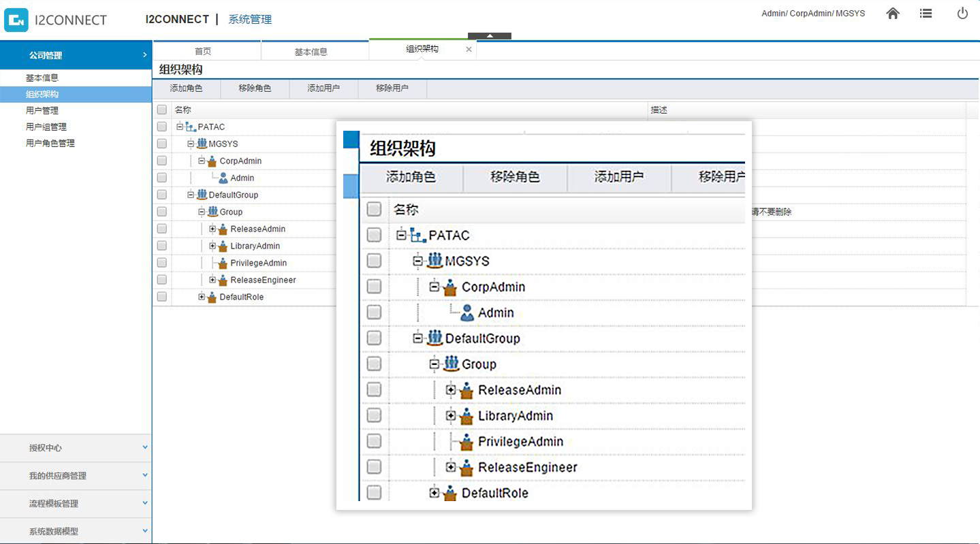Click ReleaseAdmin role icon in main page tree
Screen dimensions: 980x544
(223, 229)
